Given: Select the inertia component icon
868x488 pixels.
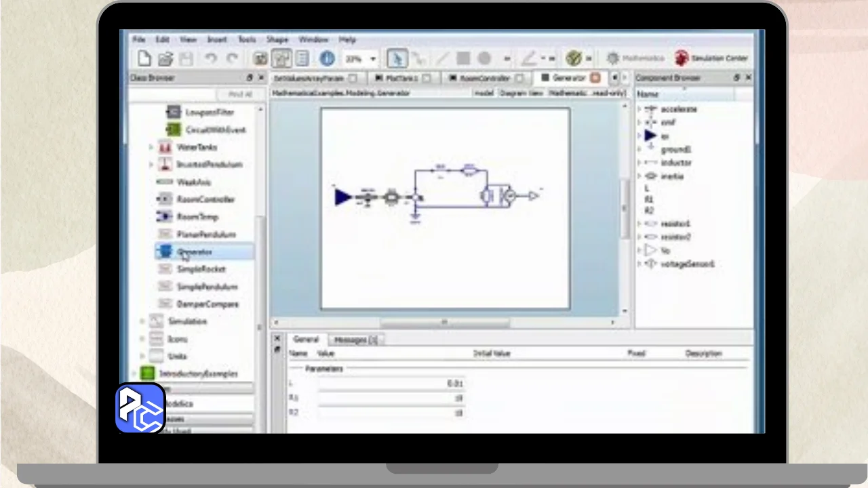Looking at the screenshot, I should coord(650,176).
